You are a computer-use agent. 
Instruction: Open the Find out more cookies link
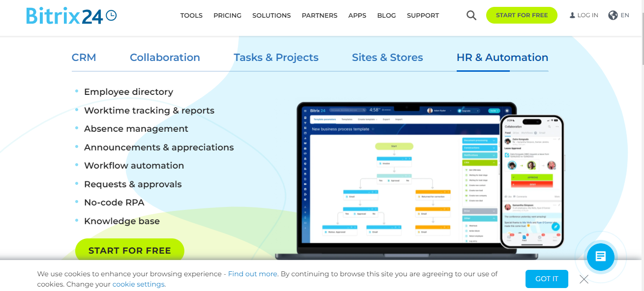252,274
